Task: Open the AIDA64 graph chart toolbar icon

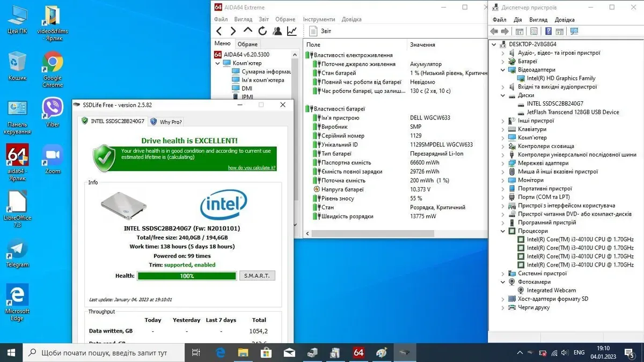Action: click(x=291, y=31)
